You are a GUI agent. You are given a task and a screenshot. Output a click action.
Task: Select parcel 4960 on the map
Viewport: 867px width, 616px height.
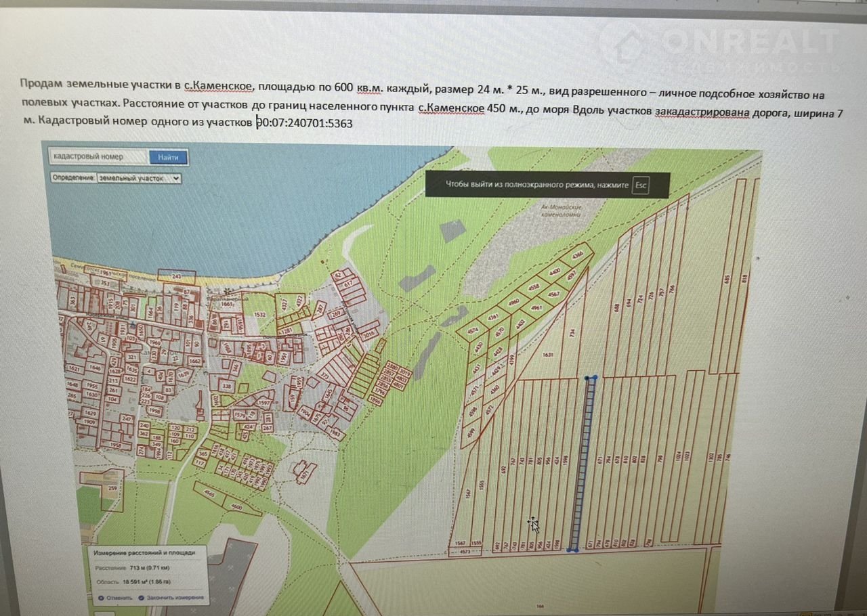[513, 302]
